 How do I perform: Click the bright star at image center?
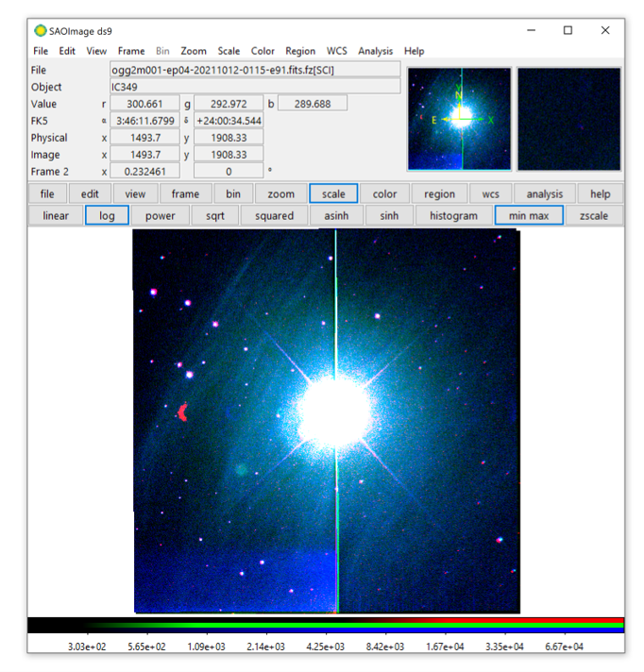pos(334,412)
